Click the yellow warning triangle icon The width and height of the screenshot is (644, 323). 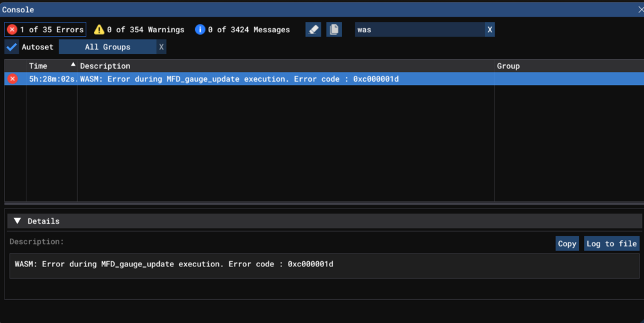(x=99, y=30)
